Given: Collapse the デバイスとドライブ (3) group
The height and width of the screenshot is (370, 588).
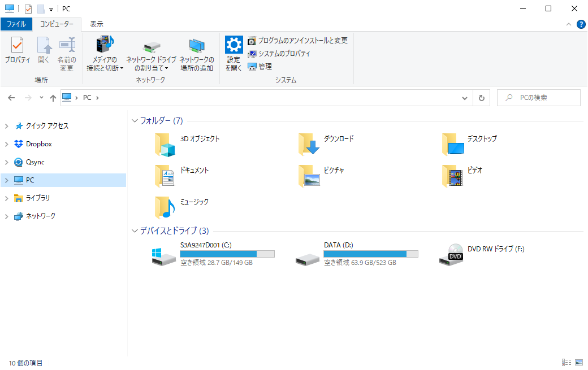Looking at the screenshot, I should click(x=135, y=230).
